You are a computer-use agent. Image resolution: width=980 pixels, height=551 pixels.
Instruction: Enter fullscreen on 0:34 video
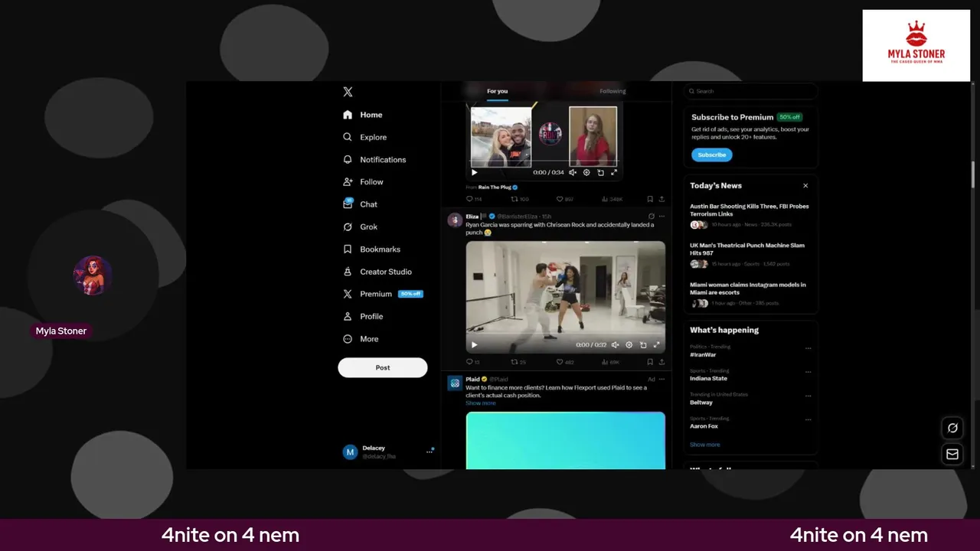click(x=614, y=172)
